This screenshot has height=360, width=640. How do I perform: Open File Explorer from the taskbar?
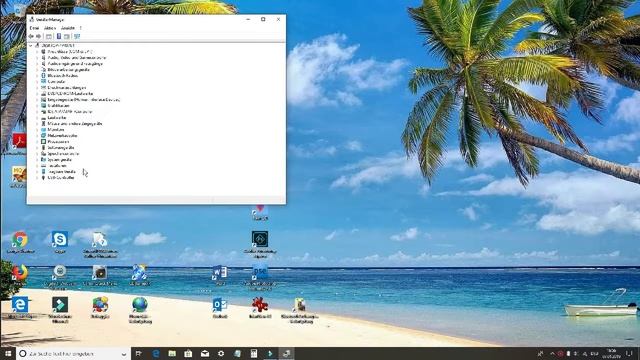pos(172,353)
